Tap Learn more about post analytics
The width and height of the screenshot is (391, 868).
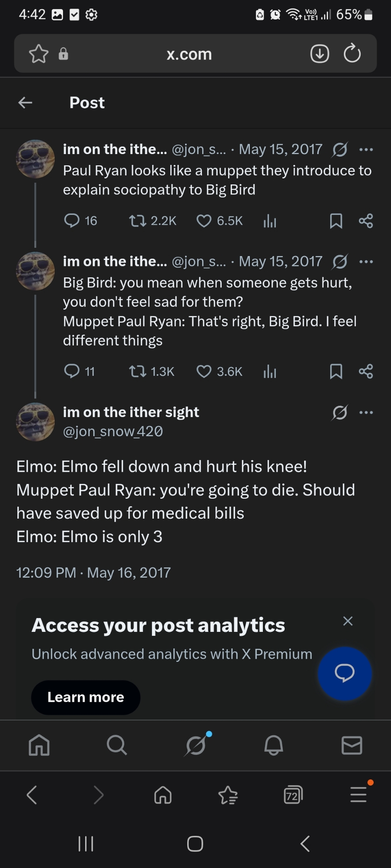(x=86, y=697)
